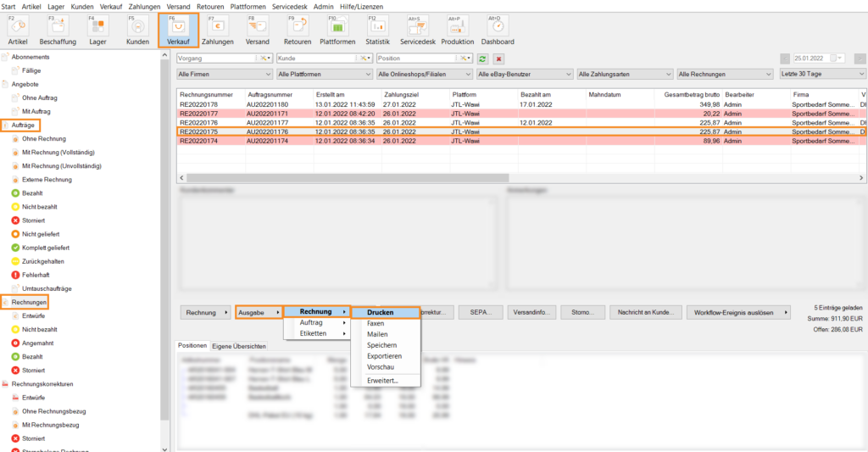Open the Lager toolbar module

(x=97, y=30)
